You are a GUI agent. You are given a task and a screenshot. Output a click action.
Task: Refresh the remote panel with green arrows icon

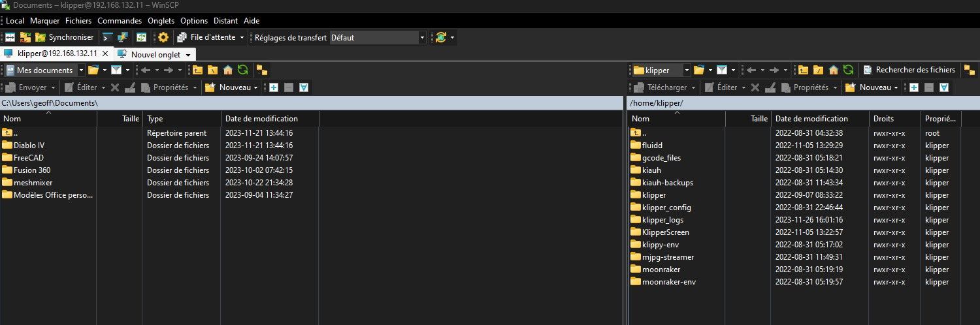(x=848, y=70)
